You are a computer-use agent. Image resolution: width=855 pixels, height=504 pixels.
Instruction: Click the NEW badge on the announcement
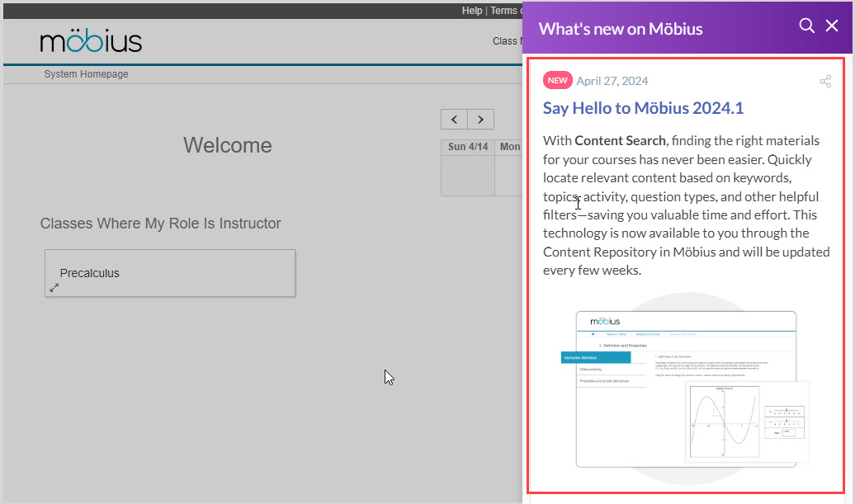tap(557, 80)
